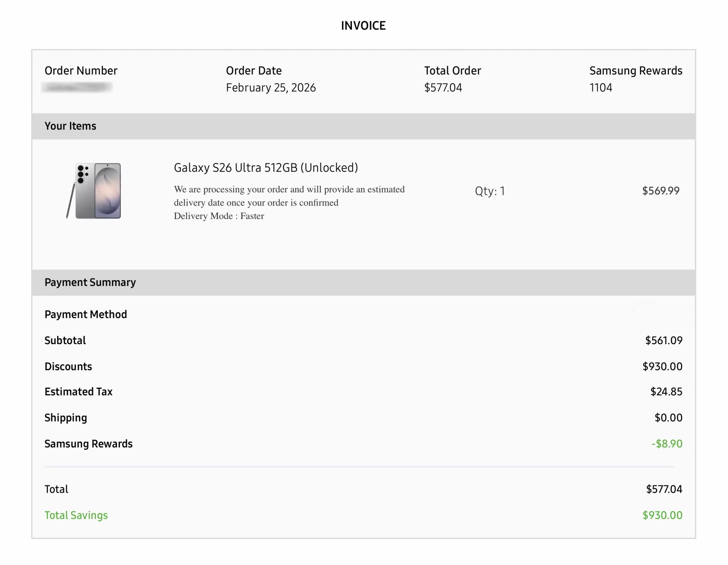Click the Estimated Tax amount $24.85

tap(666, 392)
